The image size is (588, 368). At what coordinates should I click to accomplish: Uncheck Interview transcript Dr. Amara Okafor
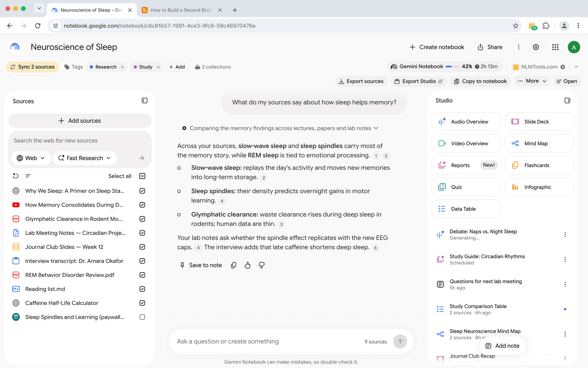click(142, 261)
